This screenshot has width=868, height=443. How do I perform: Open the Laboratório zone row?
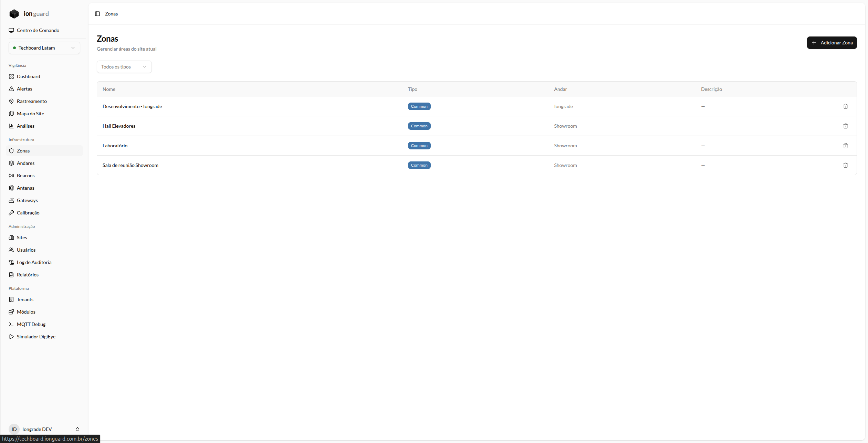477,146
